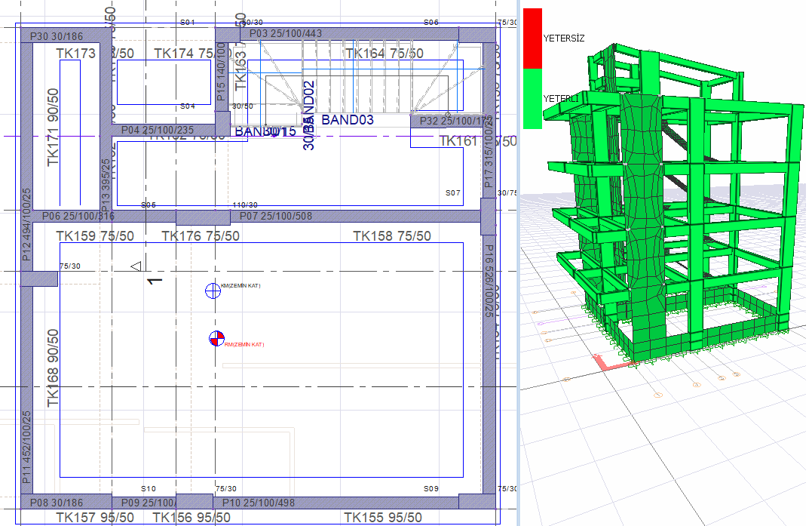Select beam label TK157 95/50
Image resolution: width=812 pixels, height=526 pixels.
[95, 518]
